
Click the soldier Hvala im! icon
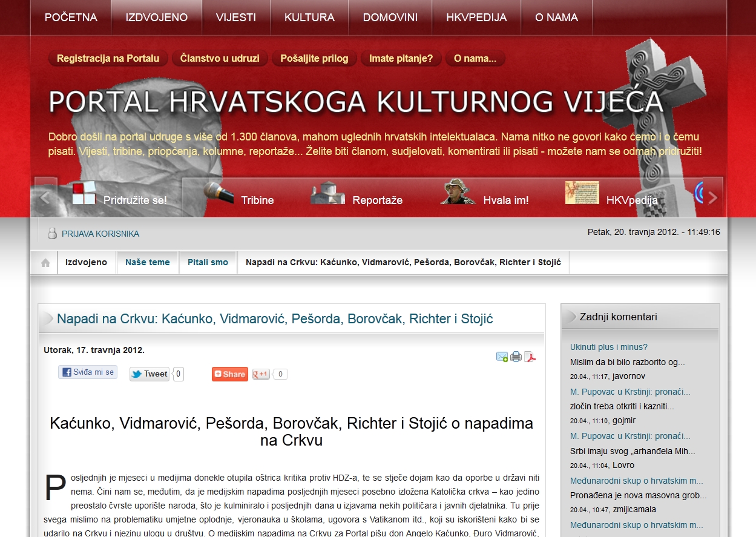point(458,192)
